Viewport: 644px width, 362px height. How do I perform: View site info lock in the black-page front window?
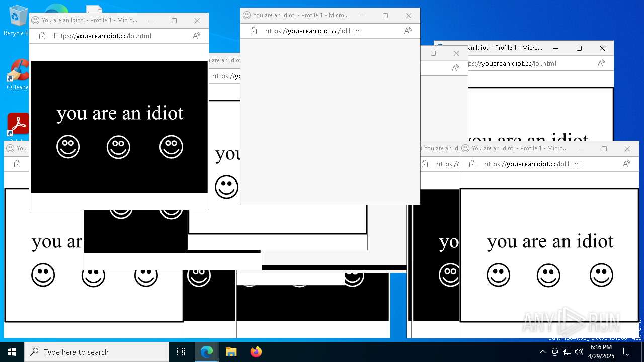[x=42, y=36]
